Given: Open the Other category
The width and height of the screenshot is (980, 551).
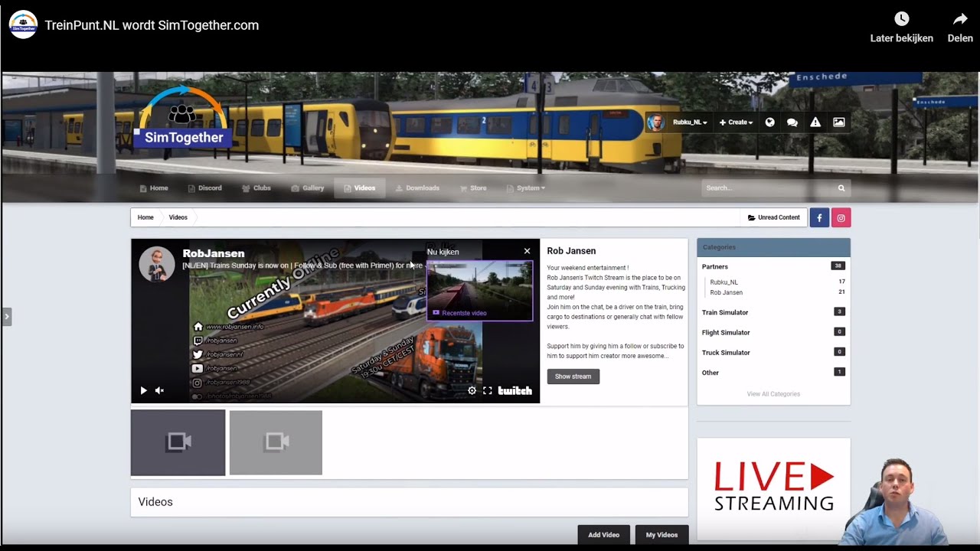Looking at the screenshot, I should point(710,373).
